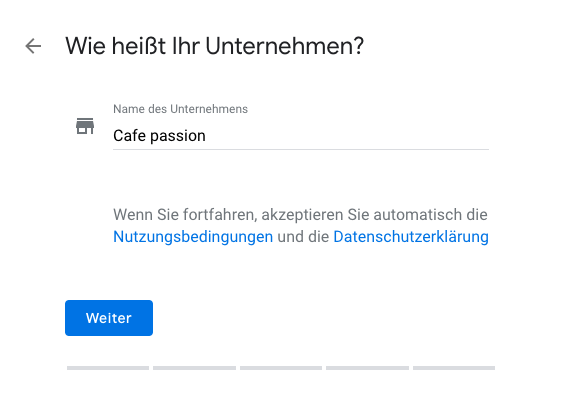Click the last progress step segment

coord(454,368)
